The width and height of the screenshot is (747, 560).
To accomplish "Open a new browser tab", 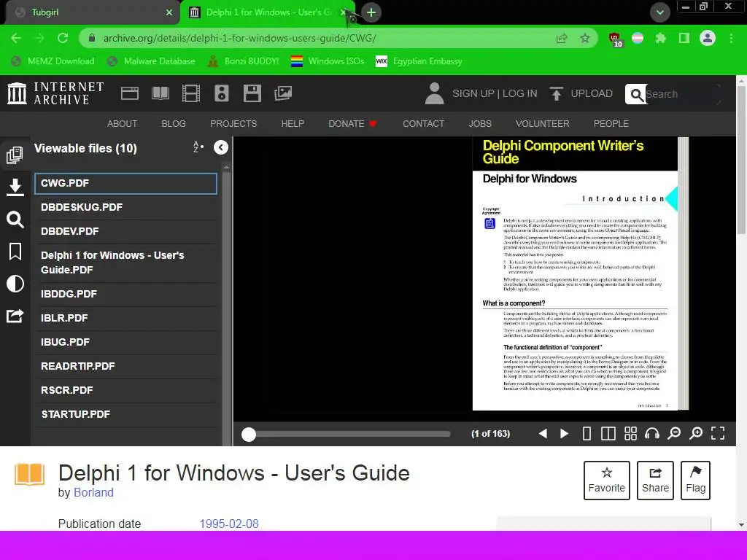I will click(x=371, y=12).
